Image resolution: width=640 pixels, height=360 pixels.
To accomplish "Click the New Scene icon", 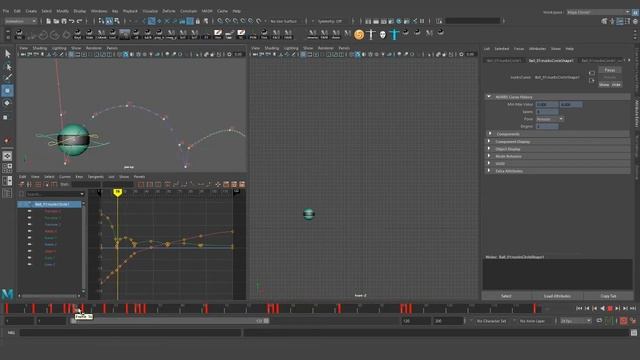I will pyautogui.click(x=49, y=21).
